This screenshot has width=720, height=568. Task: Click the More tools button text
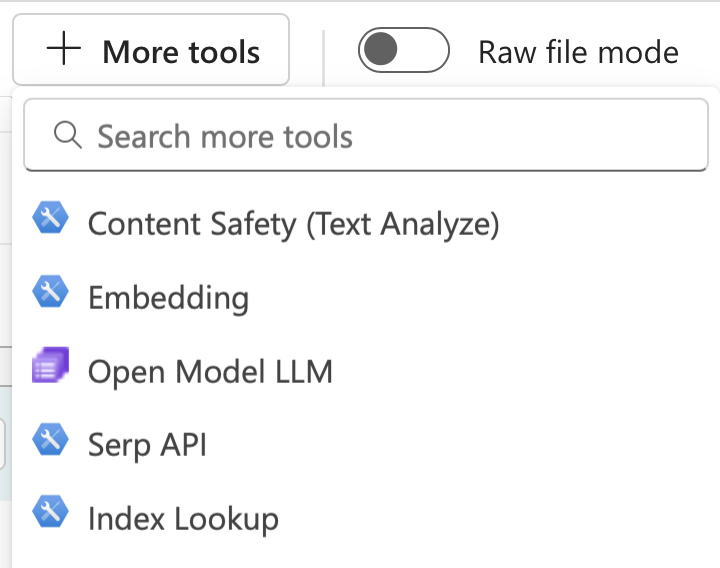181,52
